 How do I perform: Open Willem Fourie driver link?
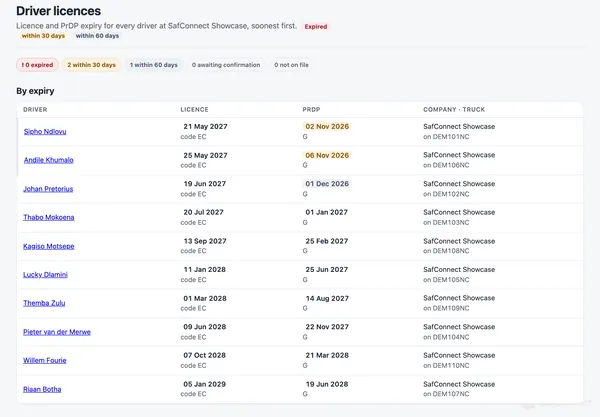pyautogui.click(x=44, y=360)
